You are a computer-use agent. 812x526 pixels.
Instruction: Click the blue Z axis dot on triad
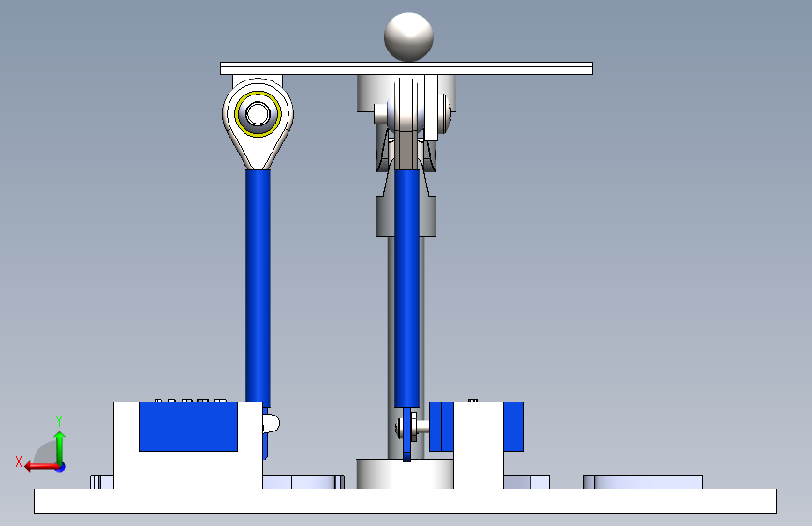point(61,467)
